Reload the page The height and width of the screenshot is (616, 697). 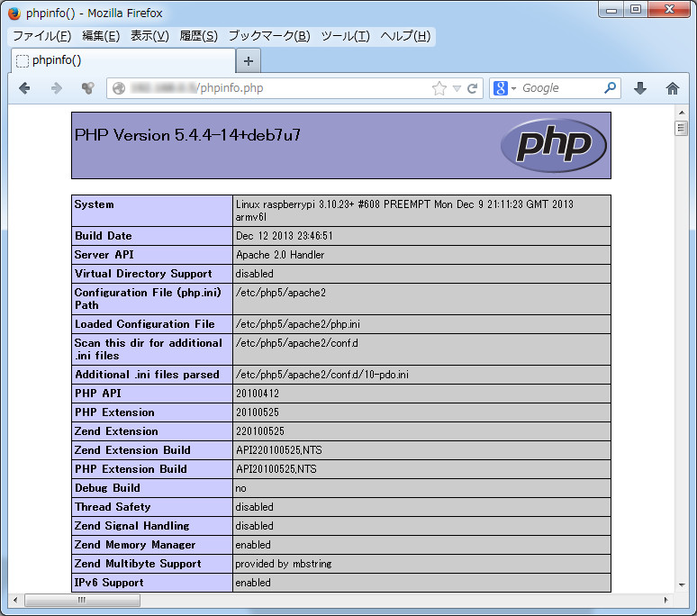tap(472, 88)
